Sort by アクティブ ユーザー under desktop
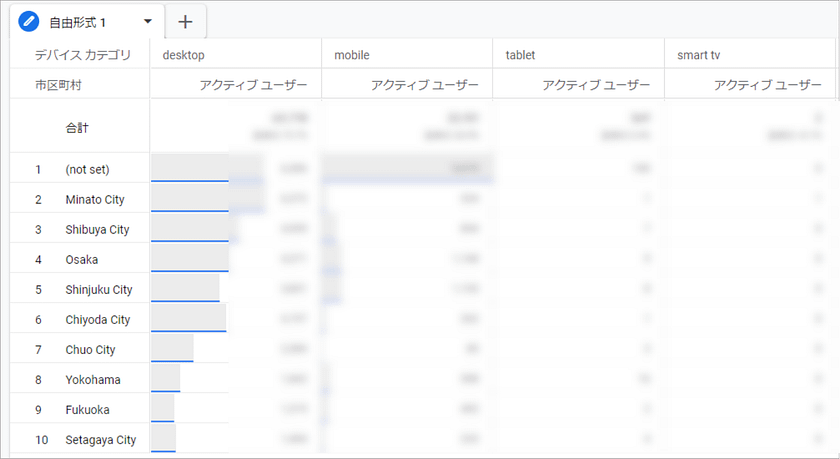This screenshot has width=840, height=459. (x=253, y=85)
